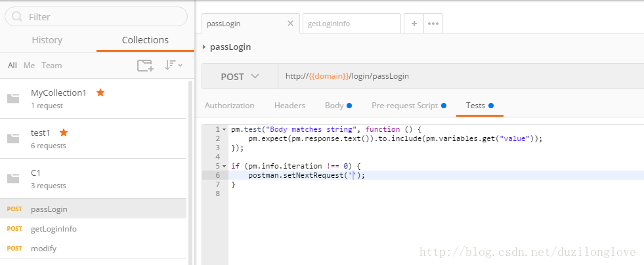Toggle the star on test1 collection
The width and height of the screenshot is (644, 265).
pos(64,132)
